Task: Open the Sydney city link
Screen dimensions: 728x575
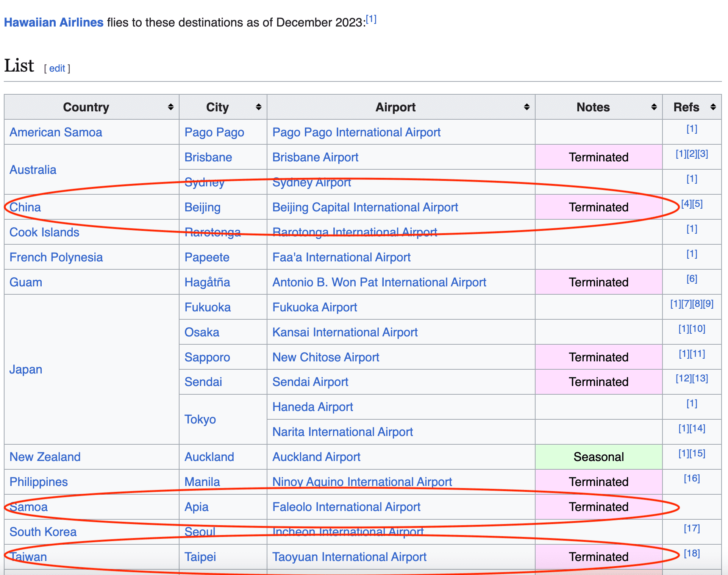Action: click(205, 182)
